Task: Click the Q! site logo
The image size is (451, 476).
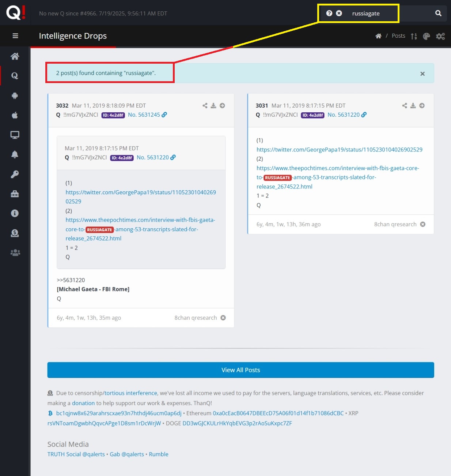Action: 16,13
